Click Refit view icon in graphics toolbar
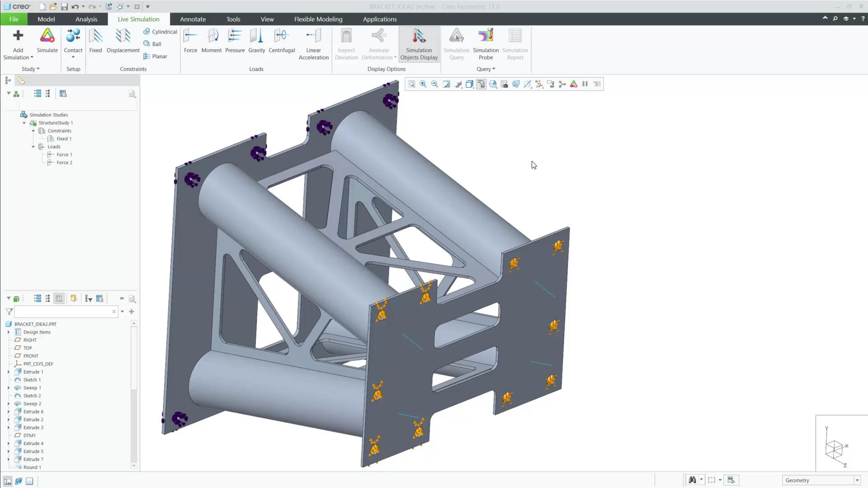The height and width of the screenshot is (488, 868). [x=411, y=84]
